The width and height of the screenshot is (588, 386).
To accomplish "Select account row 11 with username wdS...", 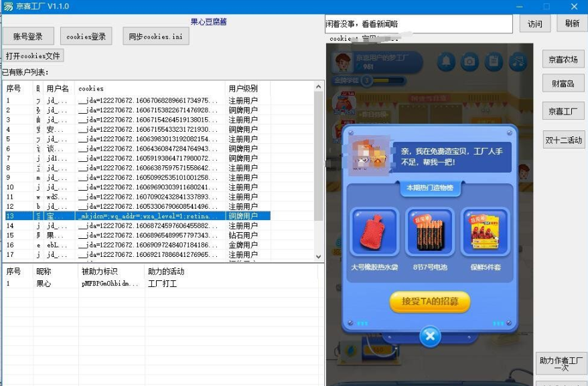I will coord(137,197).
